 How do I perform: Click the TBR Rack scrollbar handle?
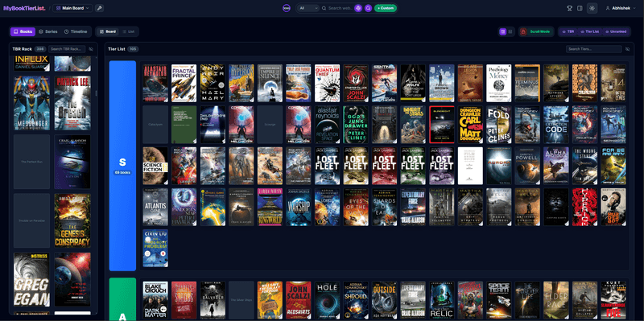(x=97, y=93)
